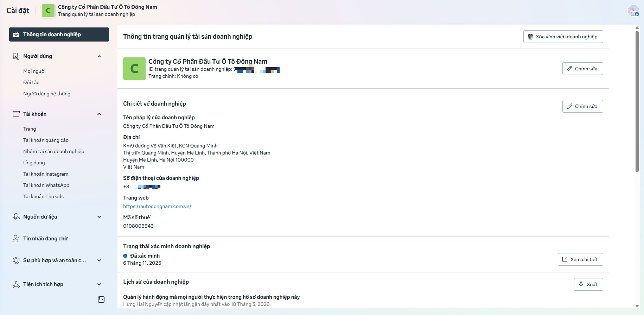Click the Km9 đường Võ Văn Kiệt address line

tap(170, 146)
